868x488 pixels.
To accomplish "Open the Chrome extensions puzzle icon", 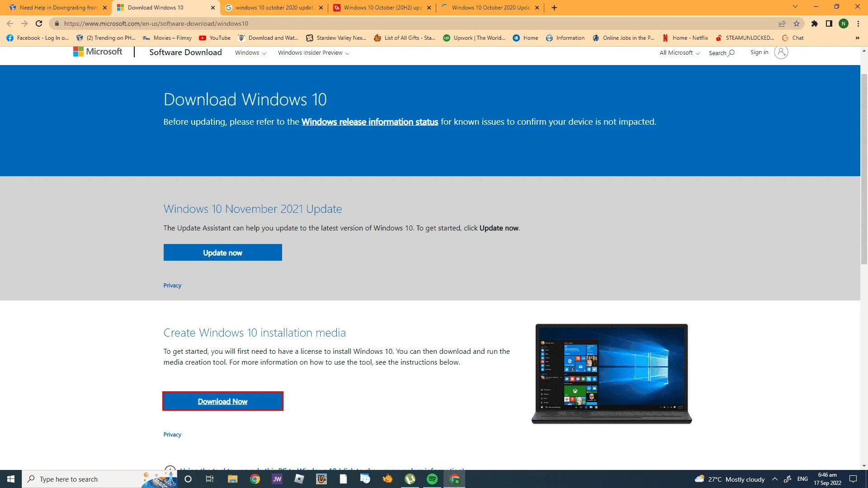I will (x=815, y=23).
